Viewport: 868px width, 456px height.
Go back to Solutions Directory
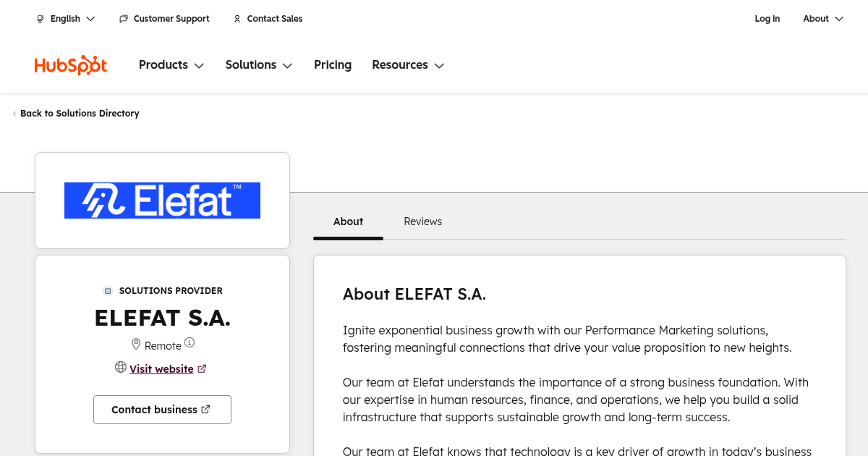point(80,114)
